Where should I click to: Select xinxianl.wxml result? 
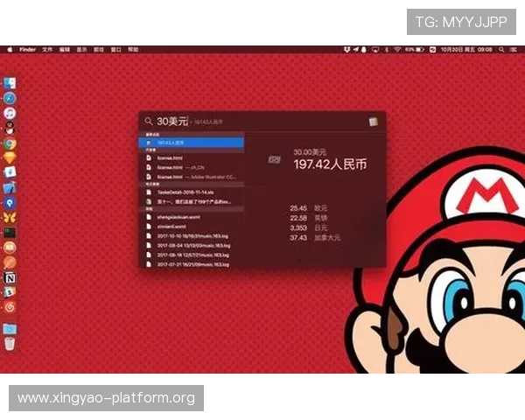[191, 227]
